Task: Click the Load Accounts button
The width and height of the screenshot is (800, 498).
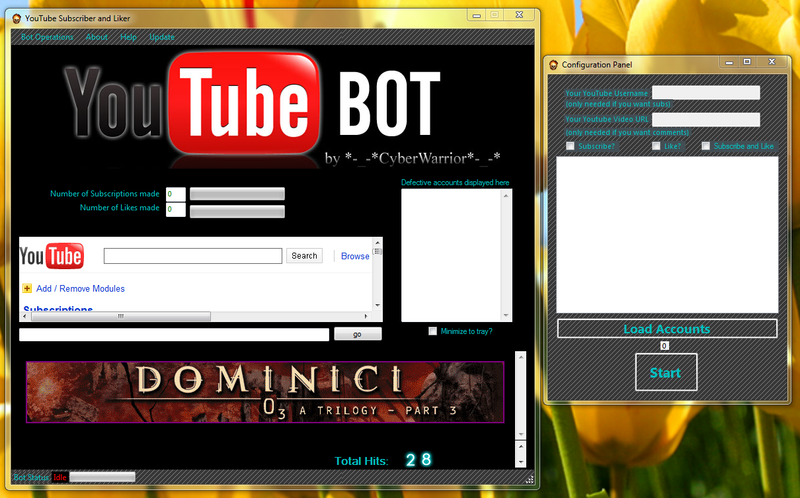Action: pyautogui.click(x=667, y=329)
